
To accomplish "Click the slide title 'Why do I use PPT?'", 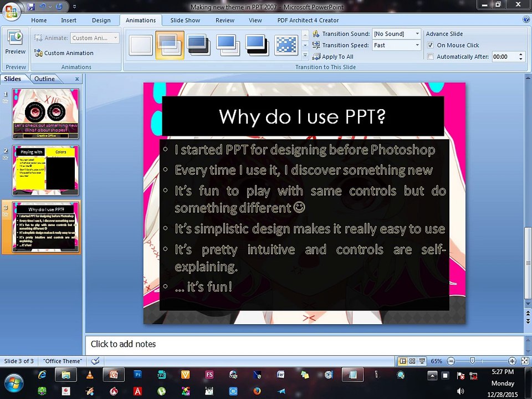I will pyautogui.click(x=303, y=116).
